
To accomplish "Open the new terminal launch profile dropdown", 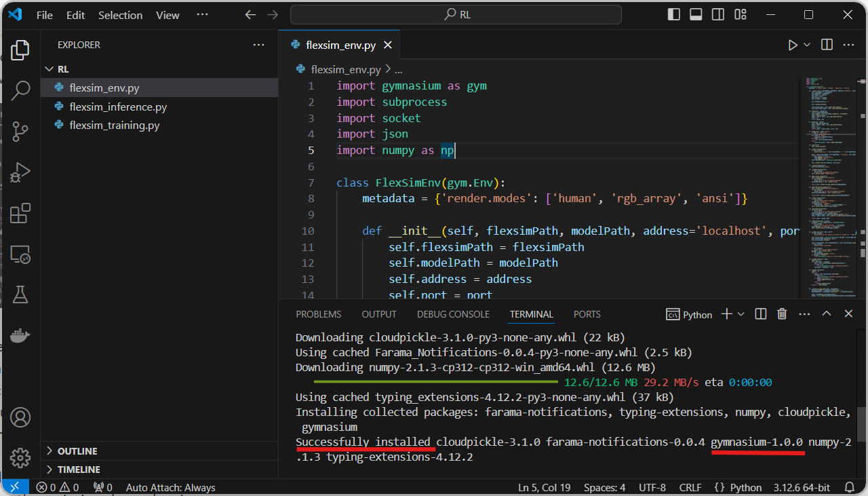I will 741,314.
